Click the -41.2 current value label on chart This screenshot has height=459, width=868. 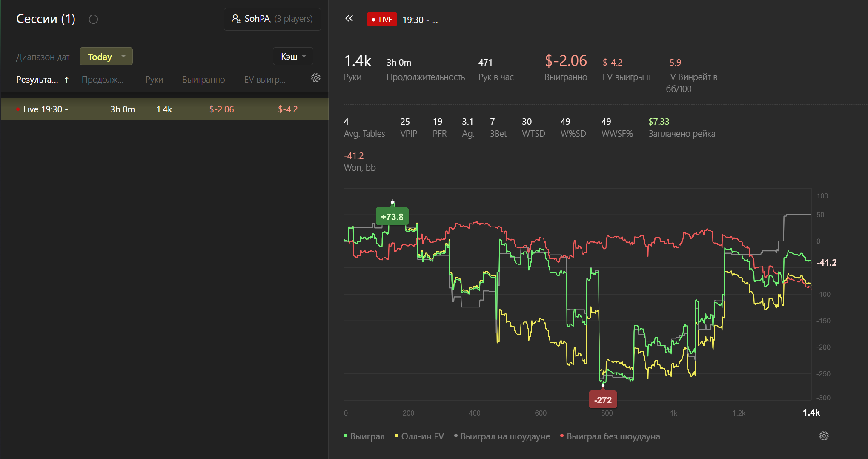(826, 263)
